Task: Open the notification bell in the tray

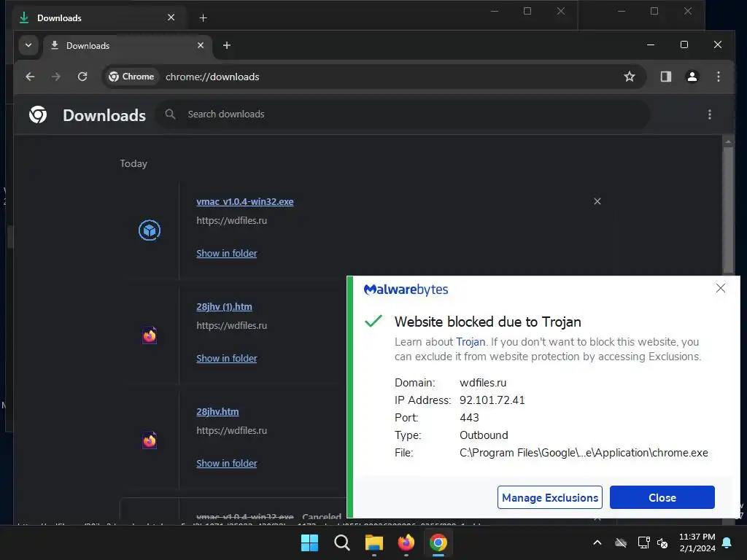Action: (727, 542)
